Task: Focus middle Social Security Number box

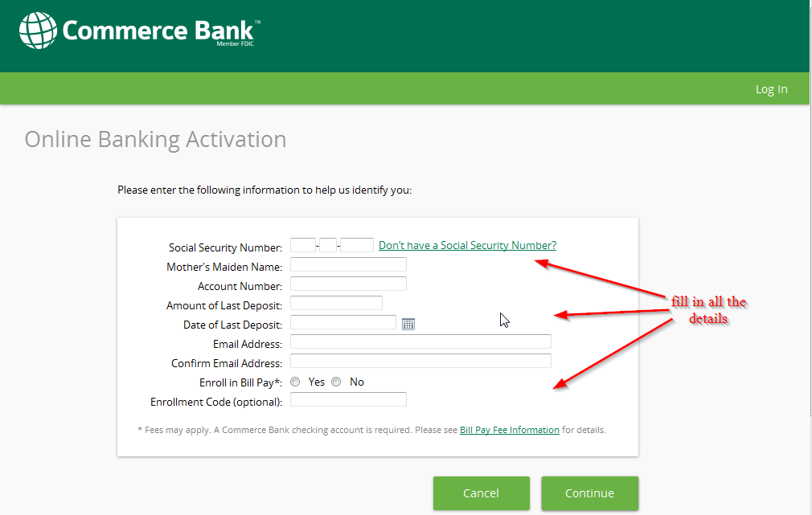Action: (328, 245)
